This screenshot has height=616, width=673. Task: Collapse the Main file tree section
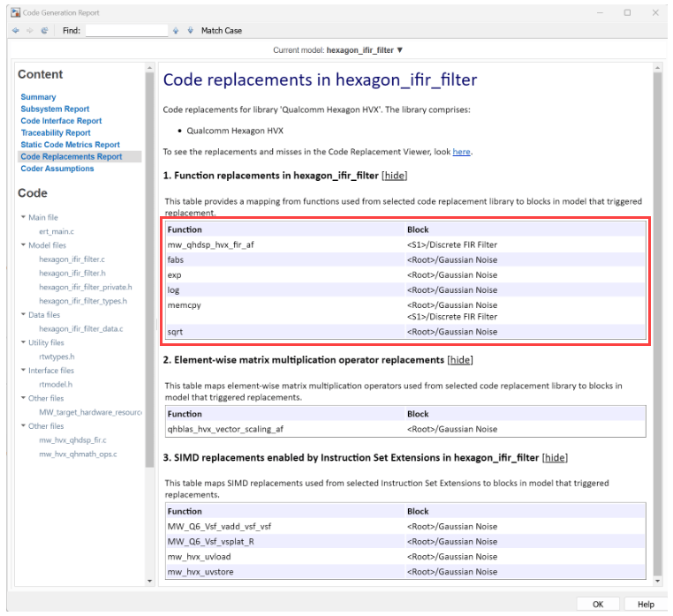click(23, 217)
